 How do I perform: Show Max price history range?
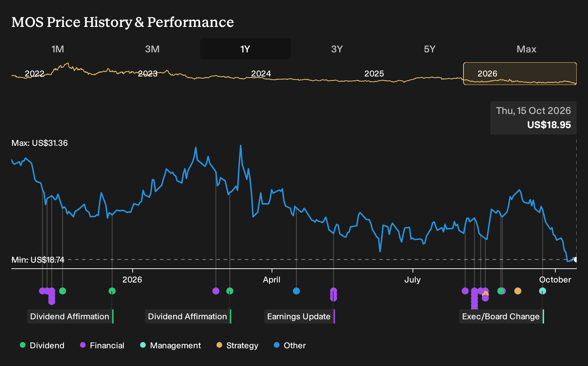coord(526,49)
